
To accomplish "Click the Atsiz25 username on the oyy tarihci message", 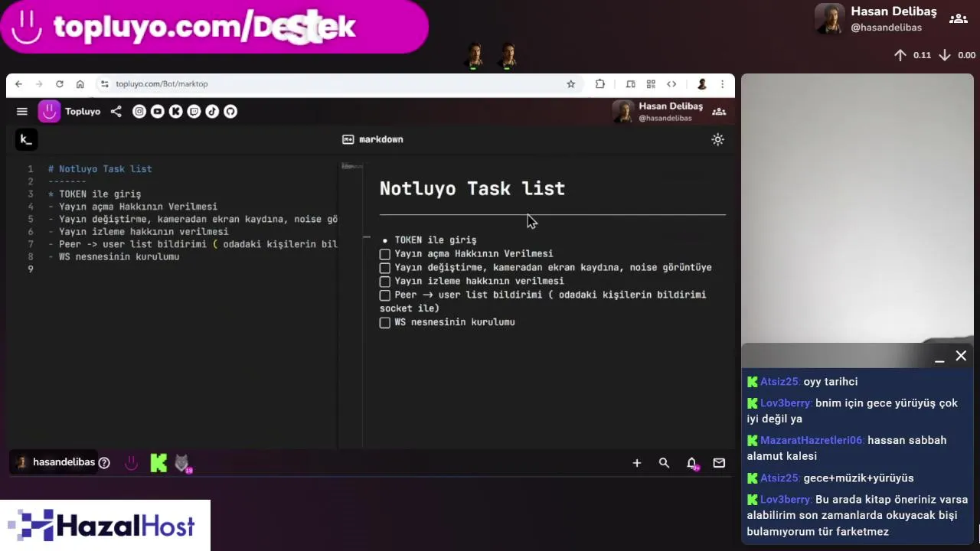I will [x=780, y=381].
